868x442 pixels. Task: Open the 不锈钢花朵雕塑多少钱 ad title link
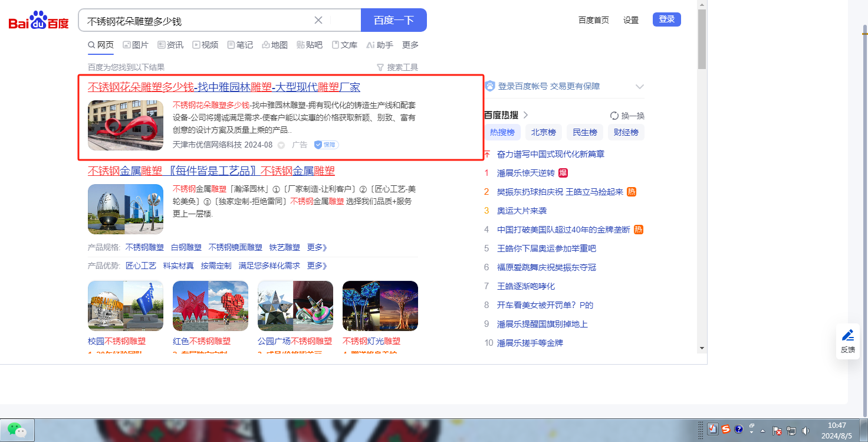click(x=224, y=87)
